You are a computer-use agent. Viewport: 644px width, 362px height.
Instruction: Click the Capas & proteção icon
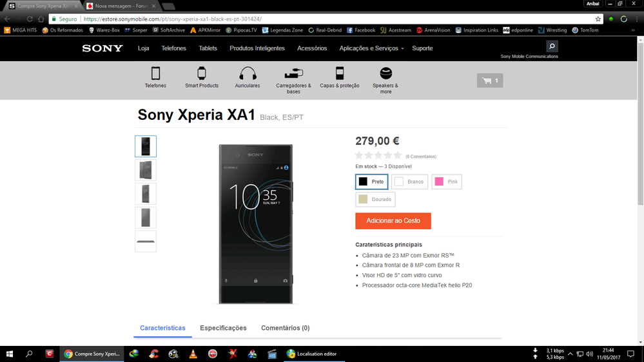click(340, 73)
